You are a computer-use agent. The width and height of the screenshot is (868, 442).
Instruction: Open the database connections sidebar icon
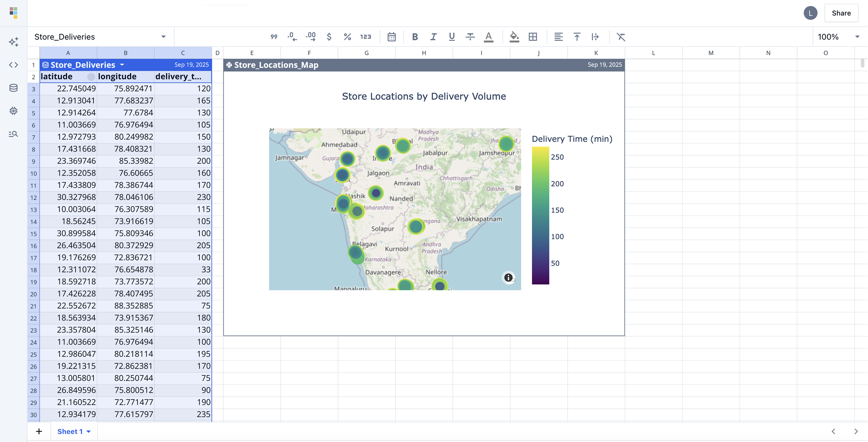(x=13, y=88)
